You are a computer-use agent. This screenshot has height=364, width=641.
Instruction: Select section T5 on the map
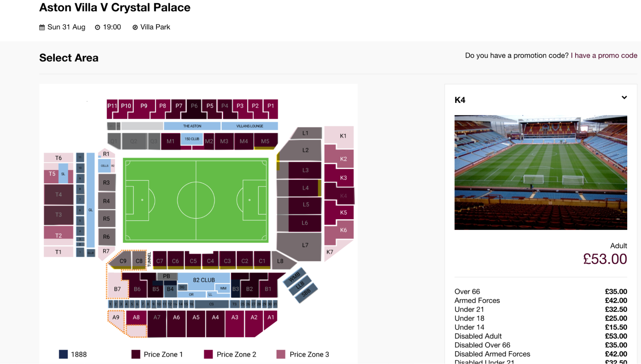(x=51, y=174)
